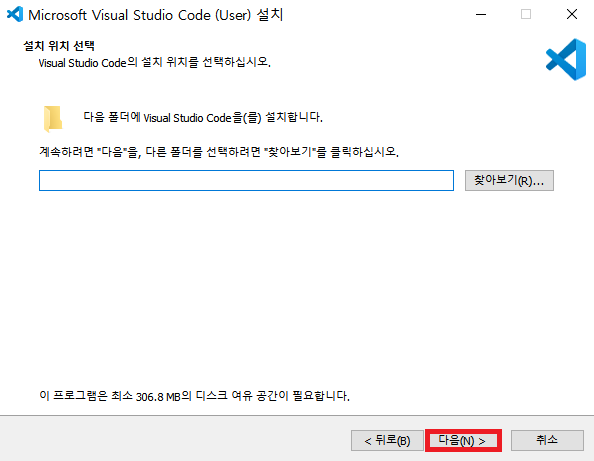Click the large VS Code logo in the header

pos(566,59)
